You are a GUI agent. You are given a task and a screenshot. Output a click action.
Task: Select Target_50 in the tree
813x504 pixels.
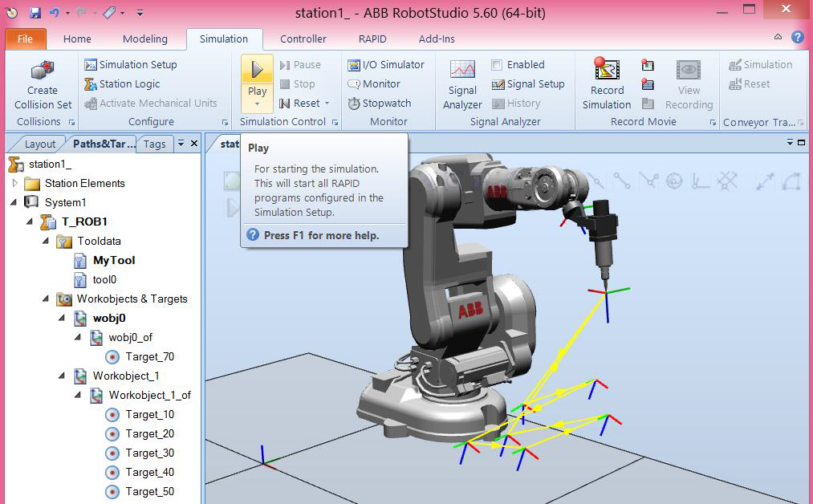coord(149,491)
